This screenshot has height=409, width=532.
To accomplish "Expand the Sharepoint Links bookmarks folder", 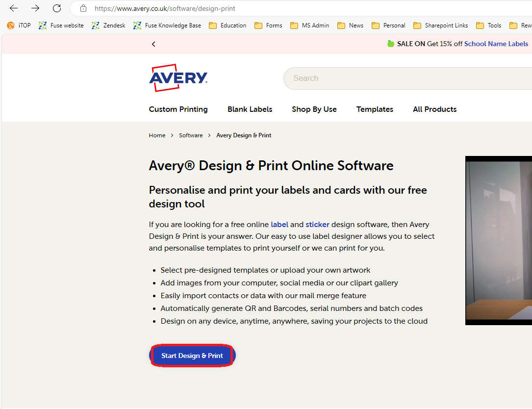I will pos(441,26).
